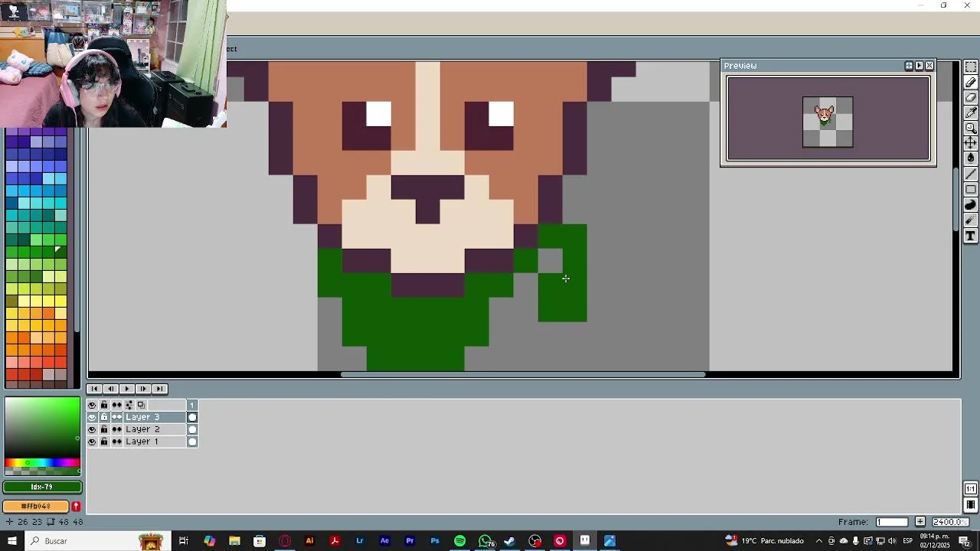Select the Rectangle shape tool

point(971,190)
